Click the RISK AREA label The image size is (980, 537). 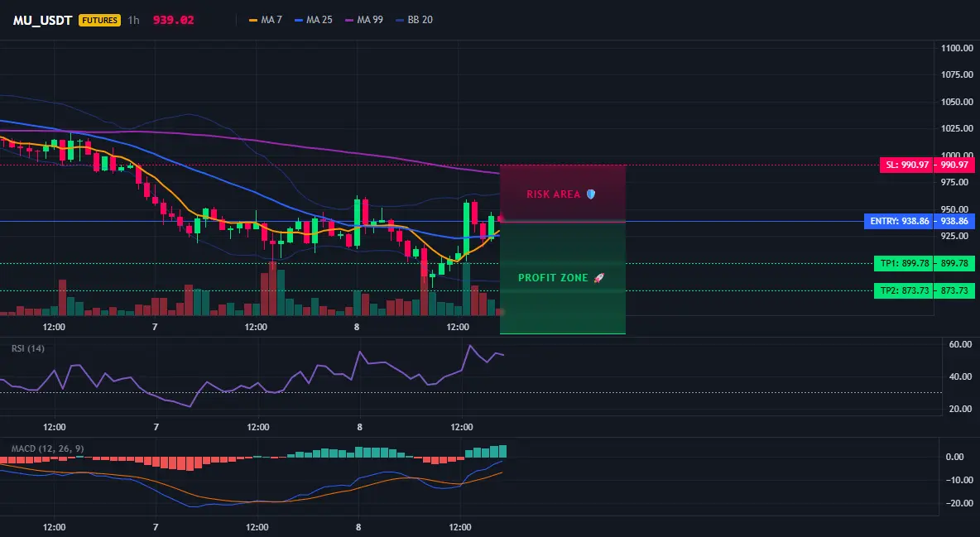click(x=554, y=194)
